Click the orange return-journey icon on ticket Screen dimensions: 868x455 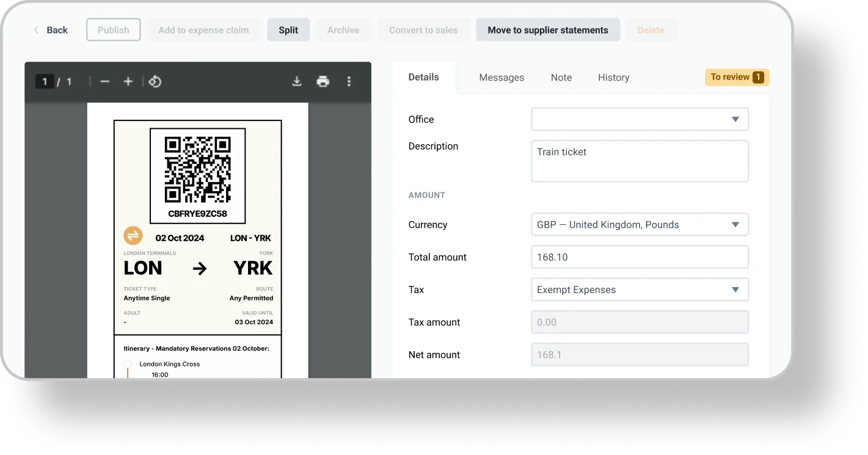click(x=133, y=235)
